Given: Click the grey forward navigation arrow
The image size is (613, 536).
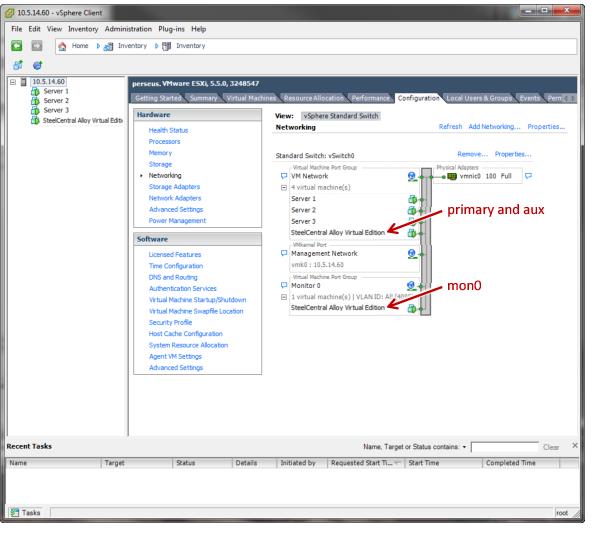Looking at the screenshot, I should 37,46.
